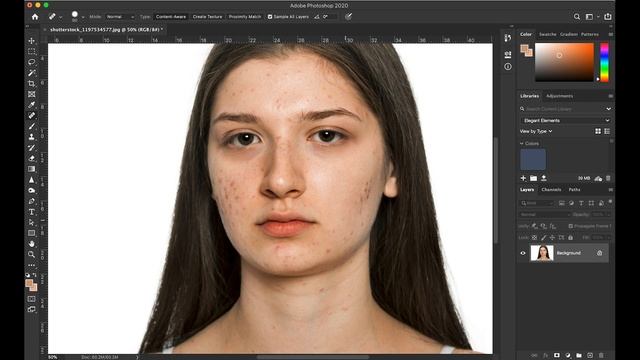Viewport: 640px width, 360px height.
Task: Select the Lasso tool
Action: [31, 62]
